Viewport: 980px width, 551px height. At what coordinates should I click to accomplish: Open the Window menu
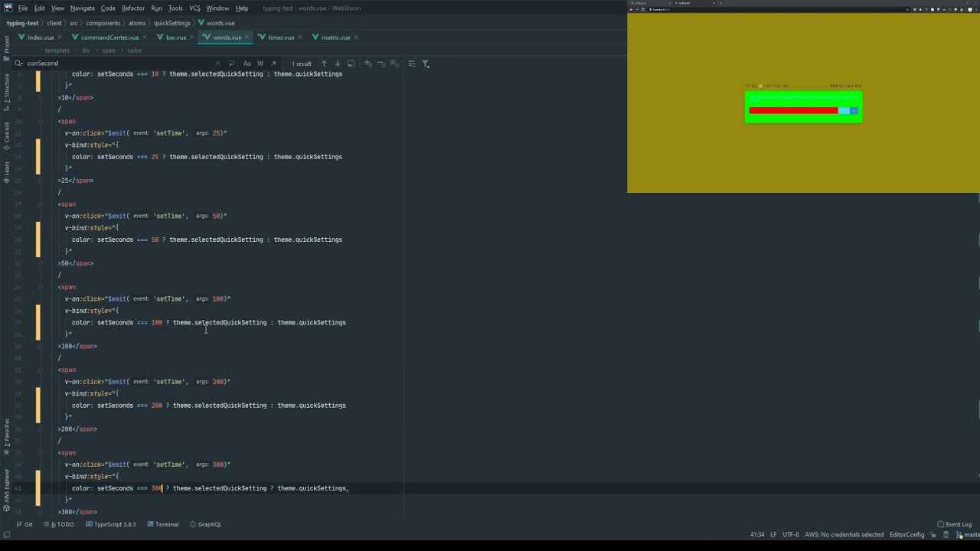(217, 8)
